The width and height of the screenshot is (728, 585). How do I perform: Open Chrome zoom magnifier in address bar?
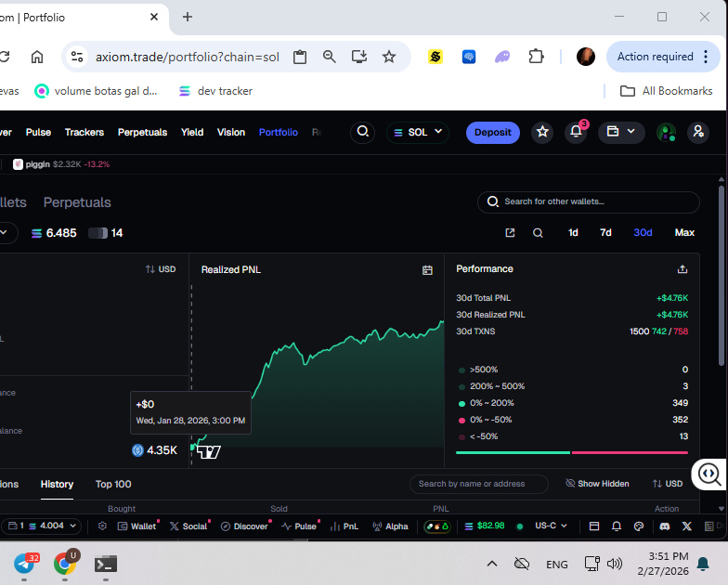[329, 57]
